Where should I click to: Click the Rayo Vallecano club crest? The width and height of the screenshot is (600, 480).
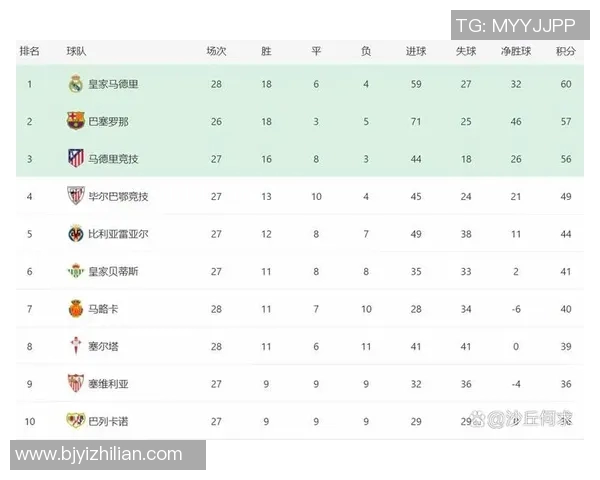pyautogui.click(x=76, y=420)
